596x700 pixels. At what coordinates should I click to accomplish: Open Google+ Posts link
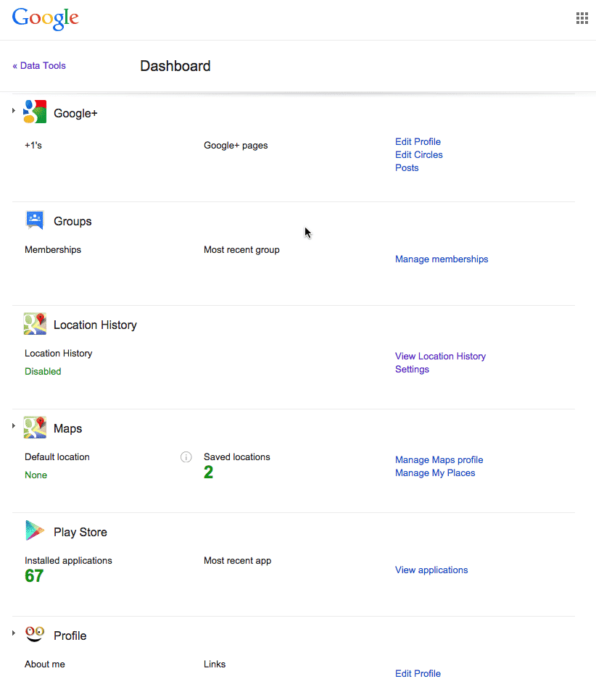tap(407, 168)
